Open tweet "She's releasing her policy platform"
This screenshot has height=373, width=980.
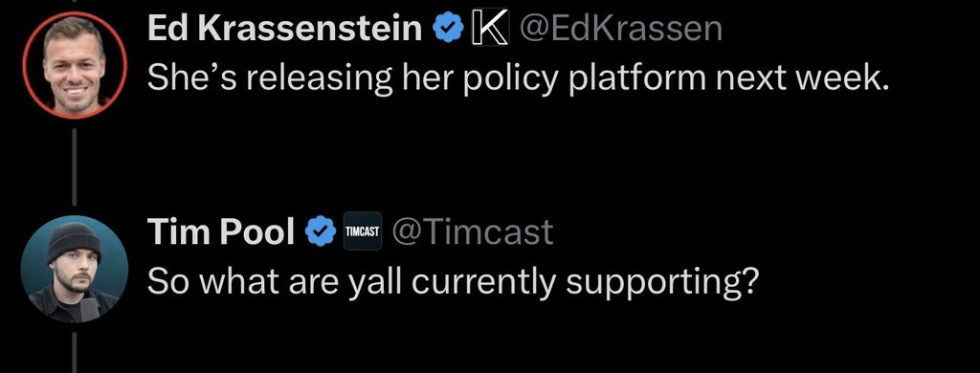point(518,80)
